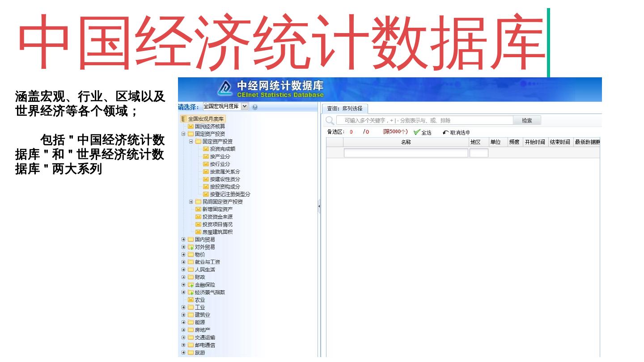The width and height of the screenshot is (644, 362).
Task: Expand the 邮电通信 node
Action: pyautogui.click(x=183, y=345)
